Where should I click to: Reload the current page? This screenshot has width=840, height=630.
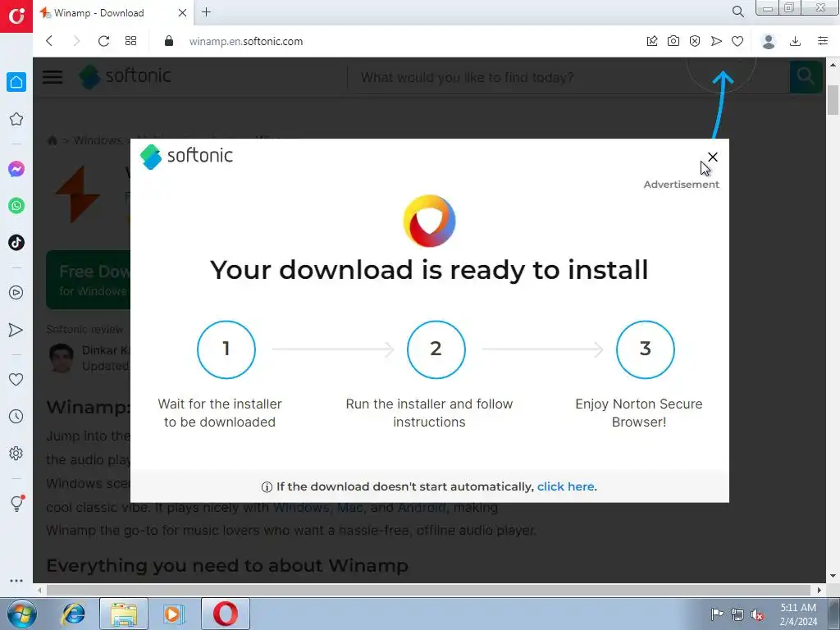pyautogui.click(x=104, y=41)
